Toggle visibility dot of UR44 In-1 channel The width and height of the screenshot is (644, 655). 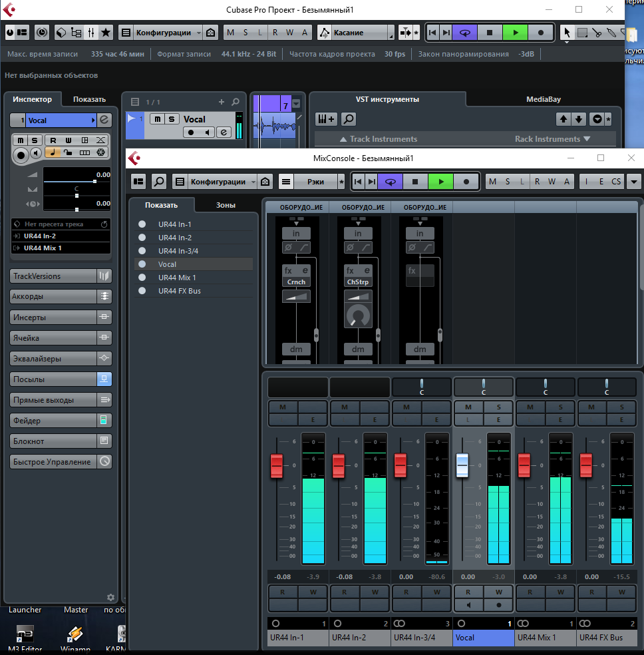[x=142, y=224]
